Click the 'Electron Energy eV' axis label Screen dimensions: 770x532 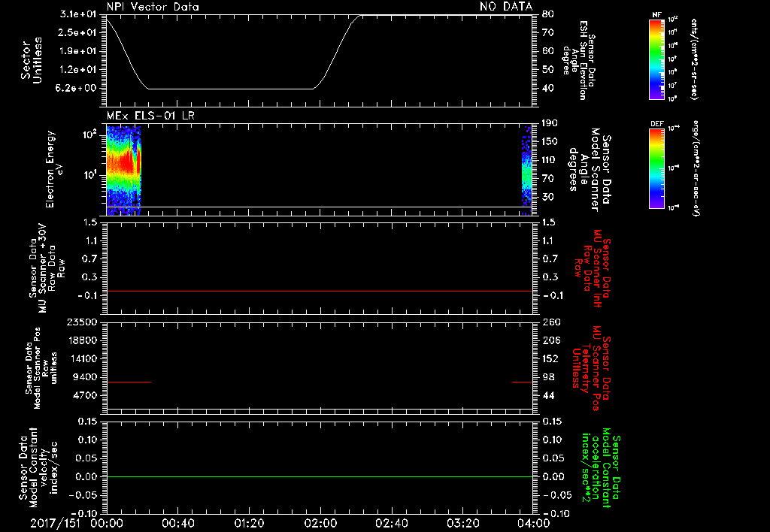pos(54,169)
